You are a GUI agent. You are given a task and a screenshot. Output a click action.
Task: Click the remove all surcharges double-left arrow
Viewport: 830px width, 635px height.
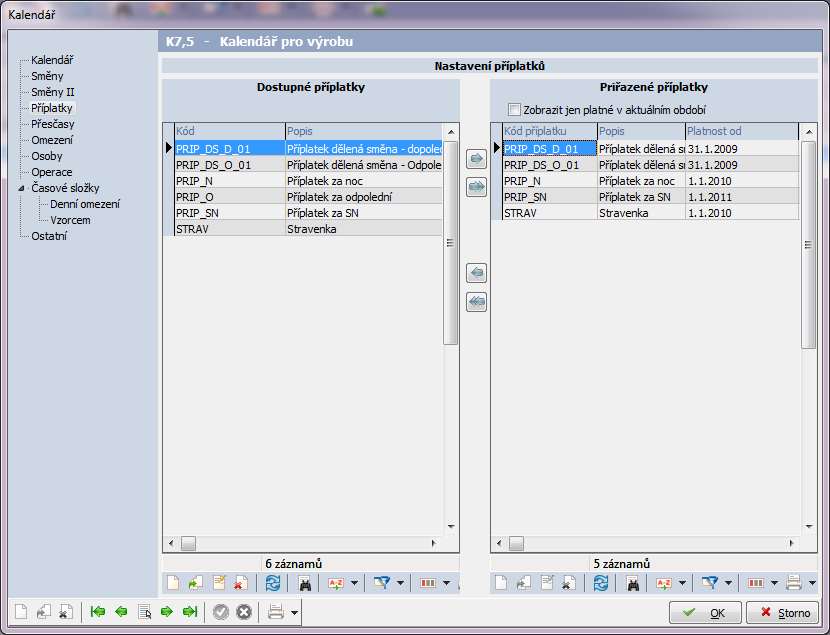(476, 301)
